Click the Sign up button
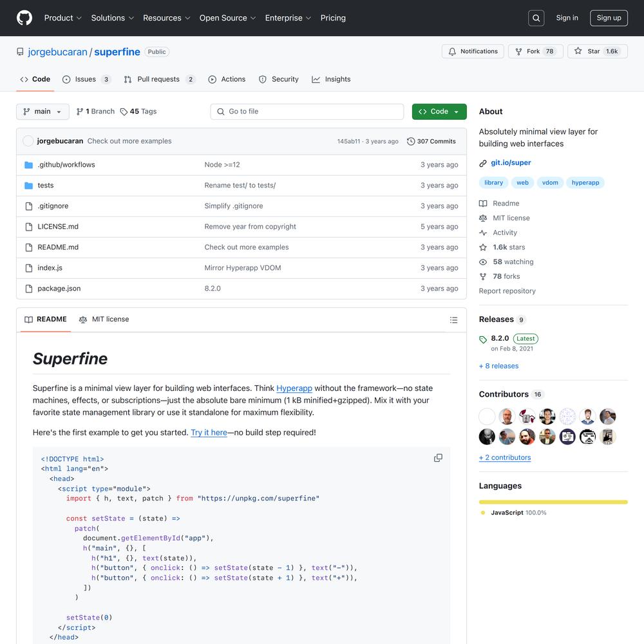This screenshot has height=644, width=644. (609, 18)
